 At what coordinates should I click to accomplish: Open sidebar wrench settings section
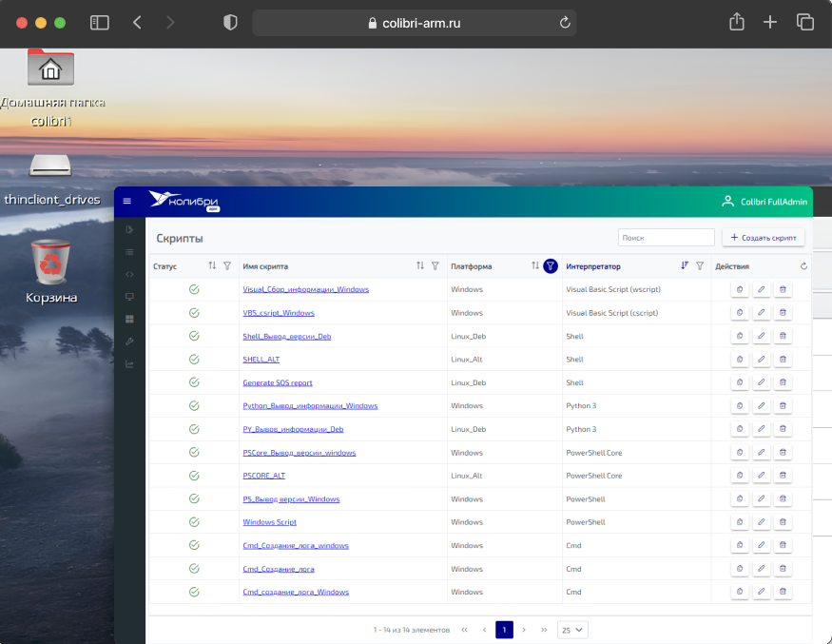129,342
